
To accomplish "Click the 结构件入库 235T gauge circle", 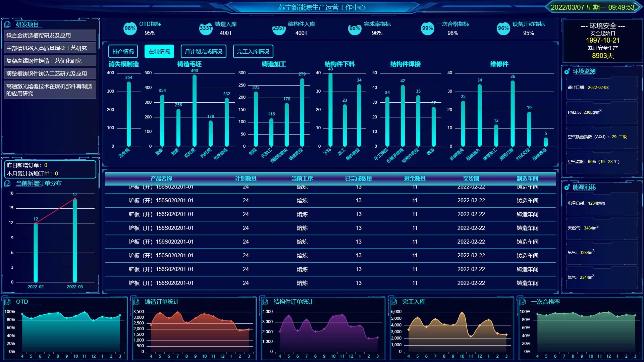I will 279,29.
